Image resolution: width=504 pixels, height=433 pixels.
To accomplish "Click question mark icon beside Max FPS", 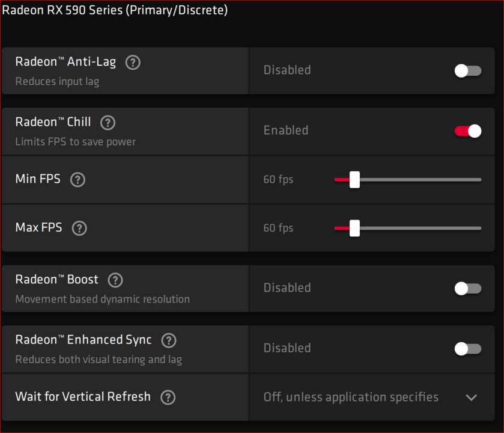I will [x=79, y=228].
